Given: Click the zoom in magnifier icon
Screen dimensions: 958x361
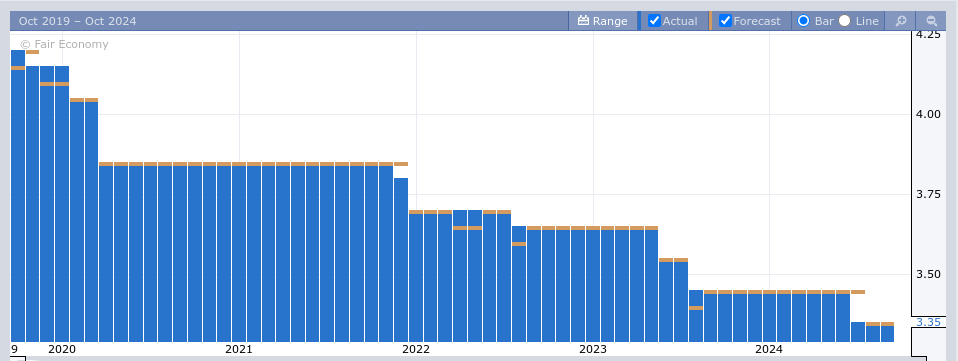Looking at the screenshot, I should click(901, 21).
